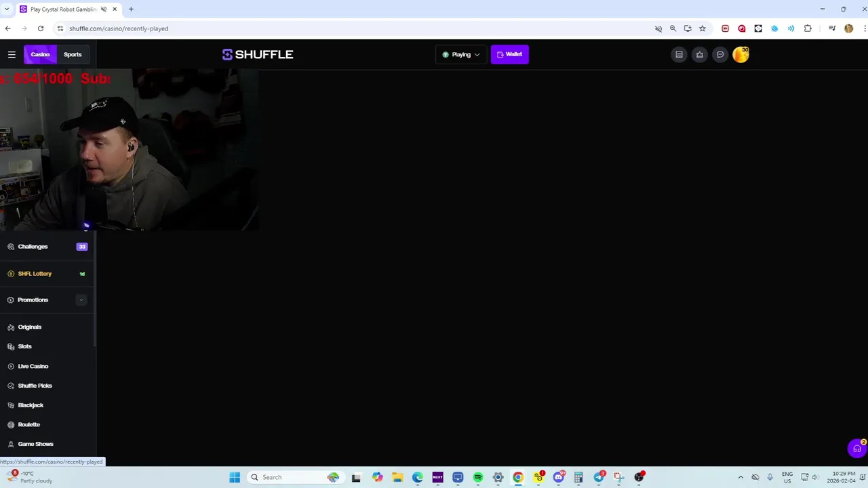This screenshot has width=868, height=488.
Task: Open Originals in the sidebar
Action: click(x=47, y=327)
